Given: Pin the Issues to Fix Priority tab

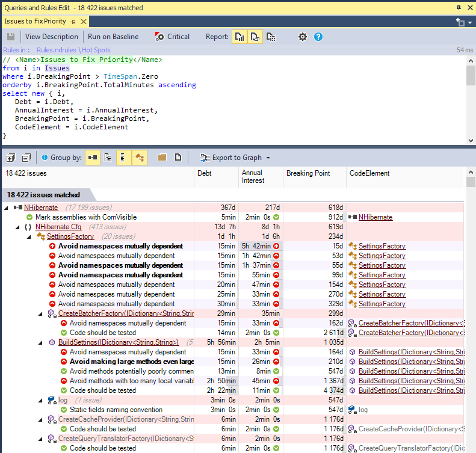Looking at the screenshot, I should click(73, 22).
